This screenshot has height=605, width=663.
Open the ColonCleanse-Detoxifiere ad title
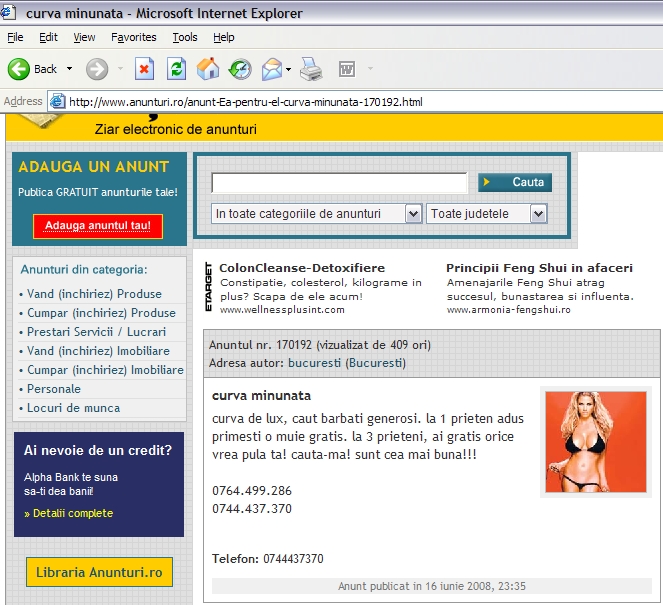tap(302, 268)
